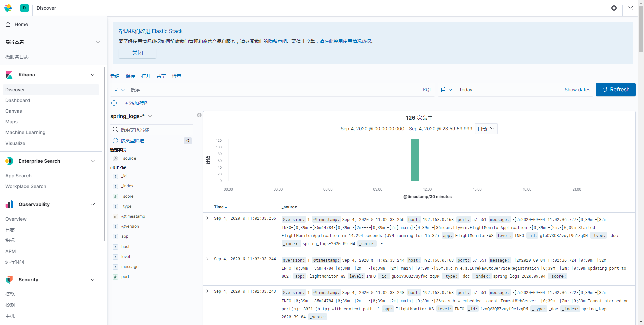This screenshot has height=325, width=644.
Task: Collapse the Observability nav section
Action: tap(93, 204)
